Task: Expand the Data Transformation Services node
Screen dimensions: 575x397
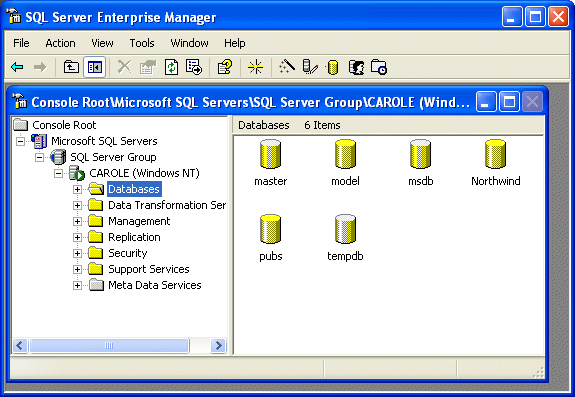Action: 77,205
